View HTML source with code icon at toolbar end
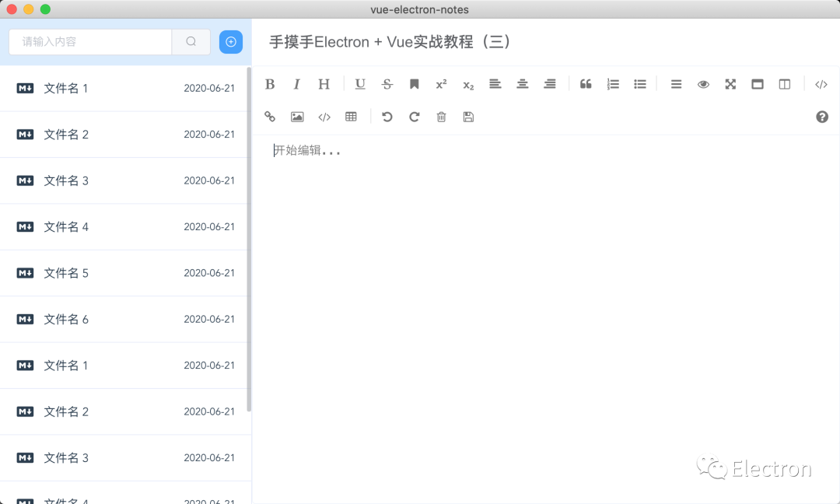840x504 pixels. pos(821,84)
